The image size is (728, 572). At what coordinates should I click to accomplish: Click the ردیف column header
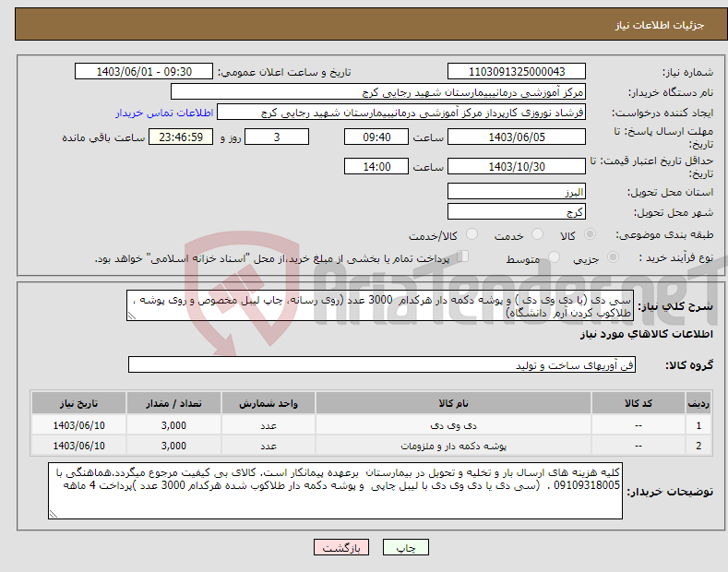tap(698, 403)
